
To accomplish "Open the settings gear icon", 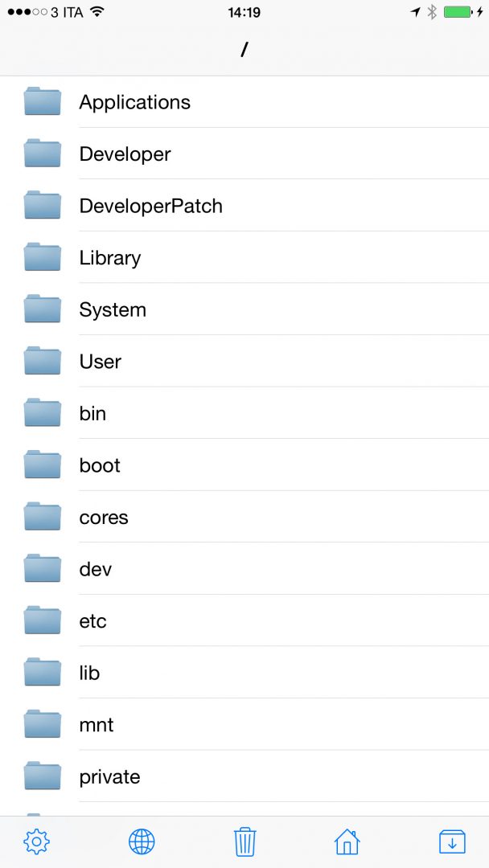I will tap(37, 841).
